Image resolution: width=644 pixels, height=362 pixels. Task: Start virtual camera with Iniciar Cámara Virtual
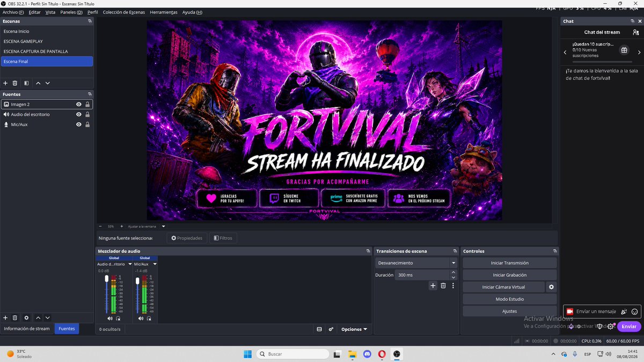coord(503,287)
